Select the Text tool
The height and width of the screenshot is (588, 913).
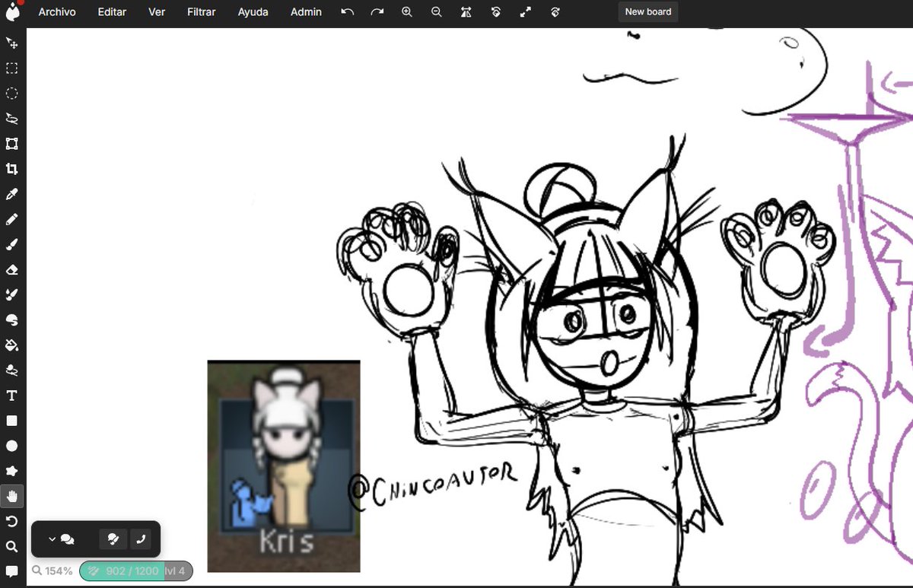coord(12,396)
